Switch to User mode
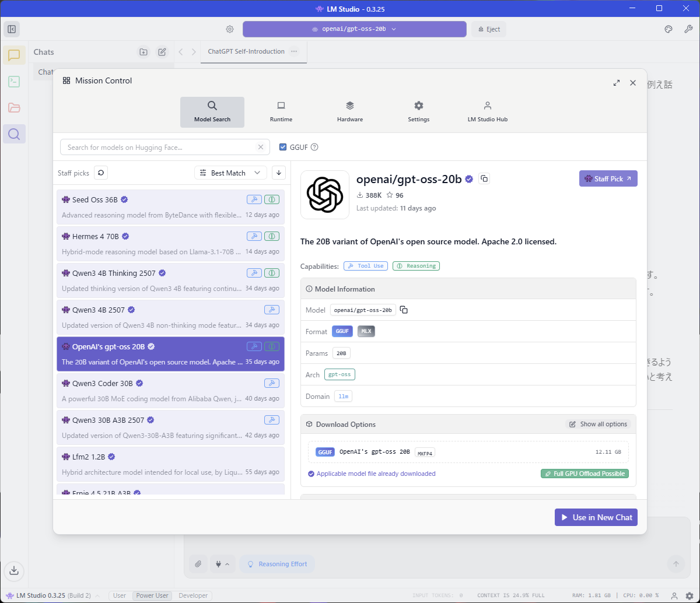This screenshot has width=700, height=603. click(x=120, y=595)
